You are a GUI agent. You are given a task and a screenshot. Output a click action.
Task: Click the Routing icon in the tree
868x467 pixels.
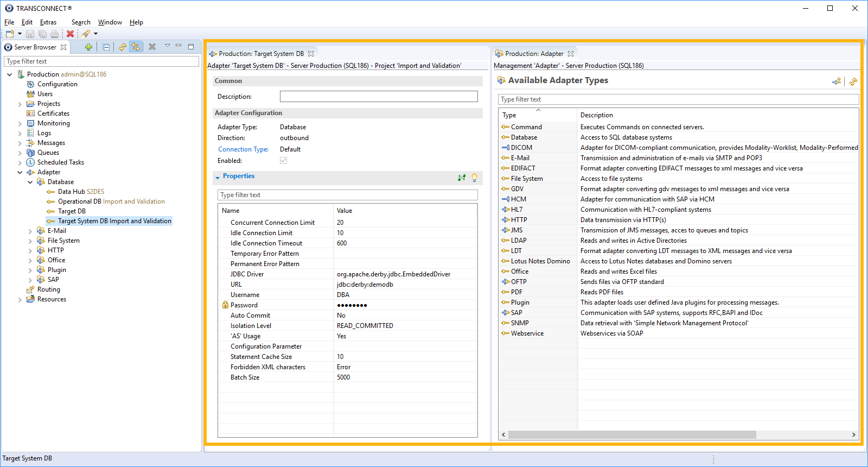[30, 289]
